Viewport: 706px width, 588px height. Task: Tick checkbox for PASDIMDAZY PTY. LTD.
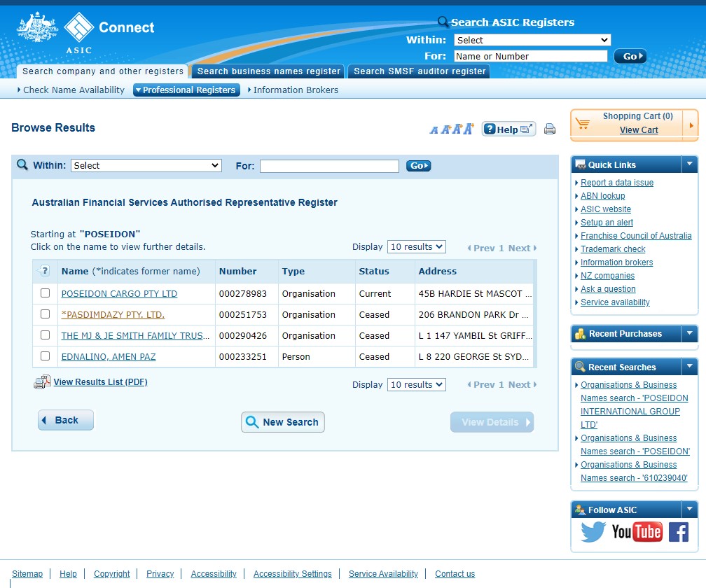point(45,314)
